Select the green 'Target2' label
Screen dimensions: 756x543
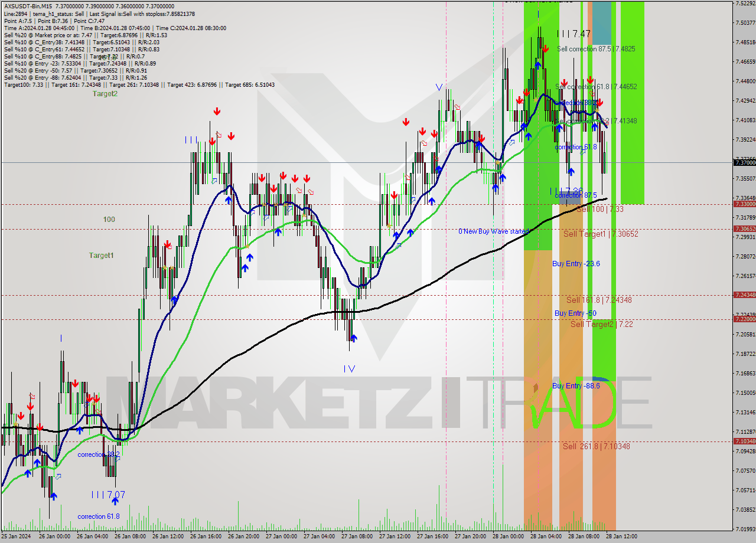pos(105,93)
